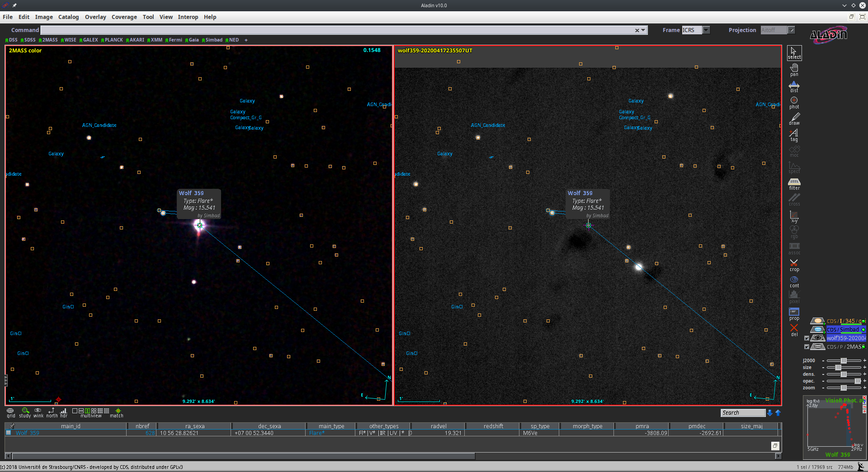
Task: Check the Wolf 359 row checkbox
Action: point(8,433)
